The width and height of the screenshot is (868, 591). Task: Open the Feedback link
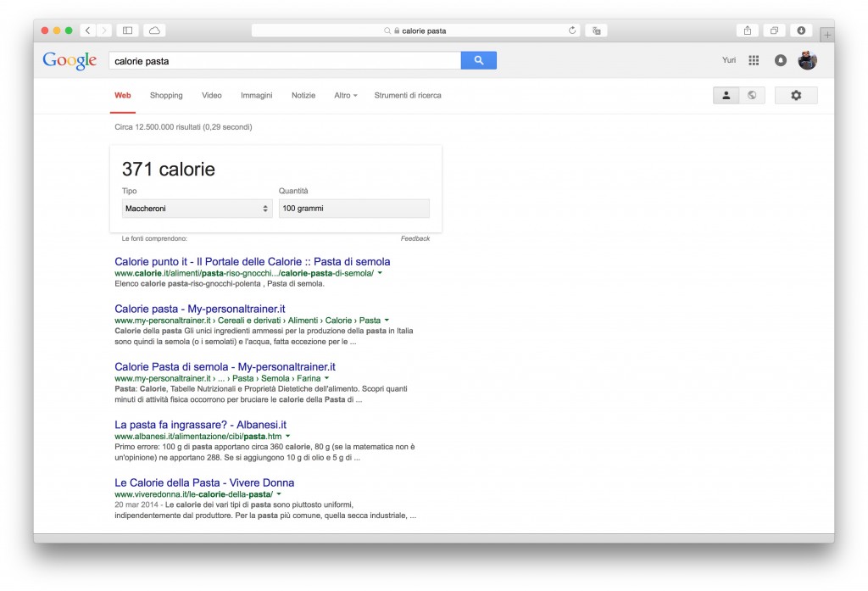(417, 238)
